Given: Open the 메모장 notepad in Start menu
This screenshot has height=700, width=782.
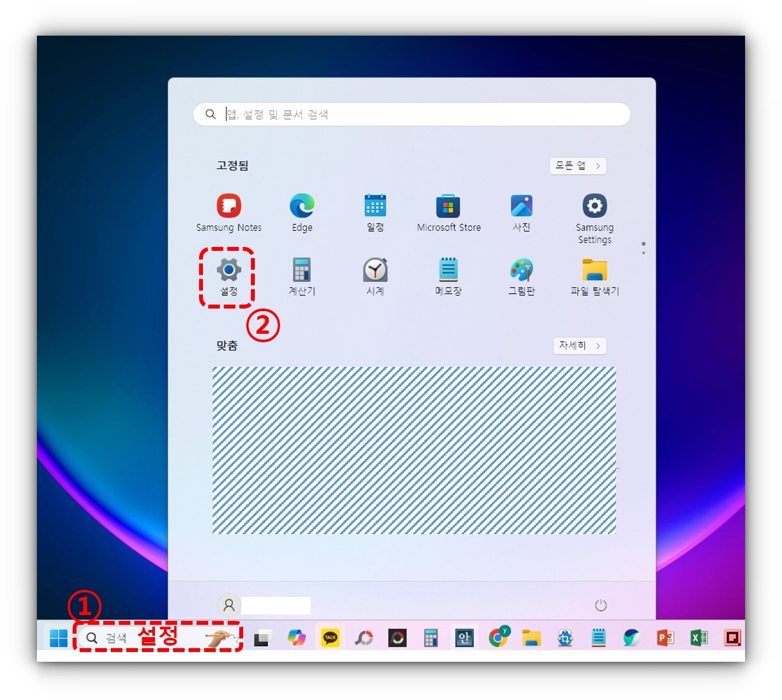Looking at the screenshot, I should click(449, 277).
